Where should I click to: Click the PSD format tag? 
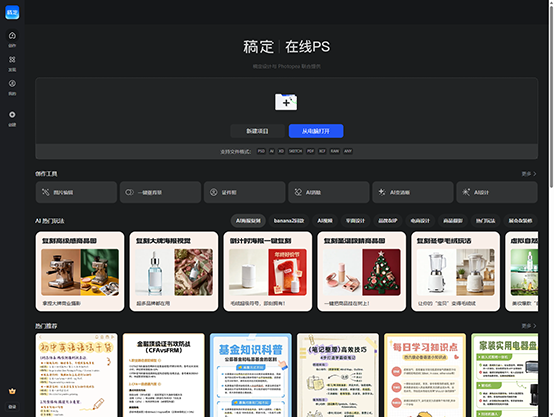pyautogui.click(x=261, y=151)
